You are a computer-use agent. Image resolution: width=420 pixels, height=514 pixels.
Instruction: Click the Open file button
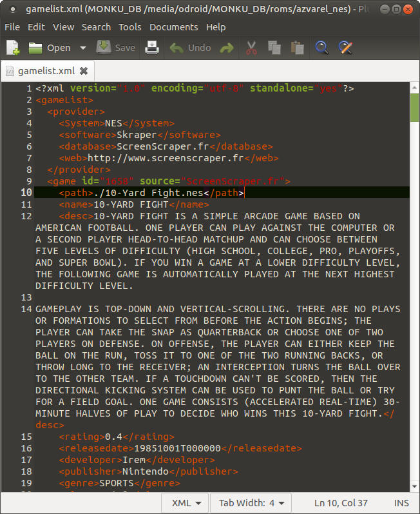[x=50, y=48]
